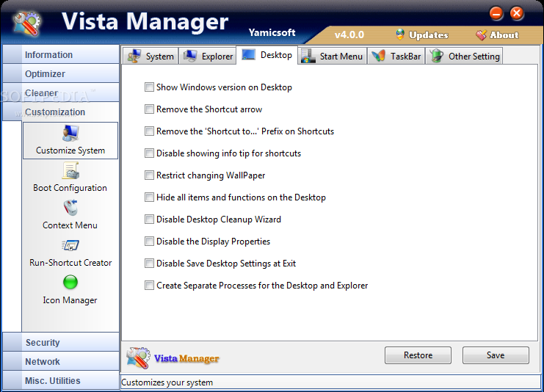Open the About link
Image resolution: width=544 pixels, height=392 pixels.
504,35
